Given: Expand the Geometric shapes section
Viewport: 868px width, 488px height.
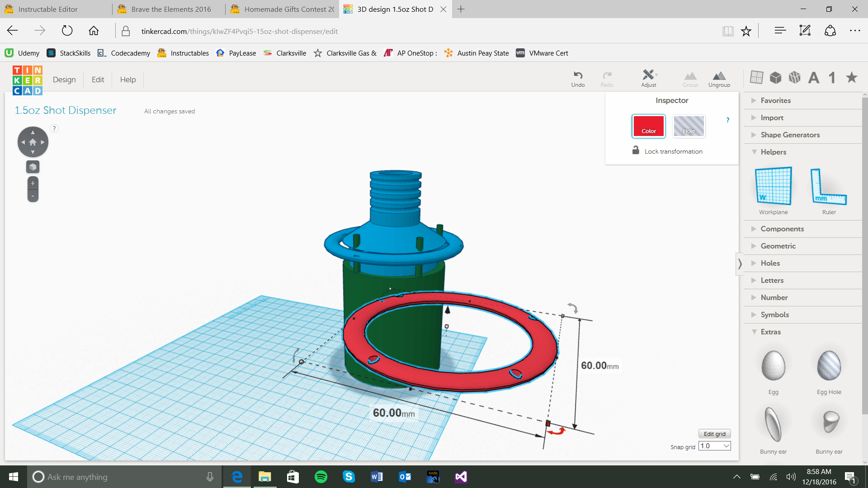Looking at the screenshot, I should point(778,246).
